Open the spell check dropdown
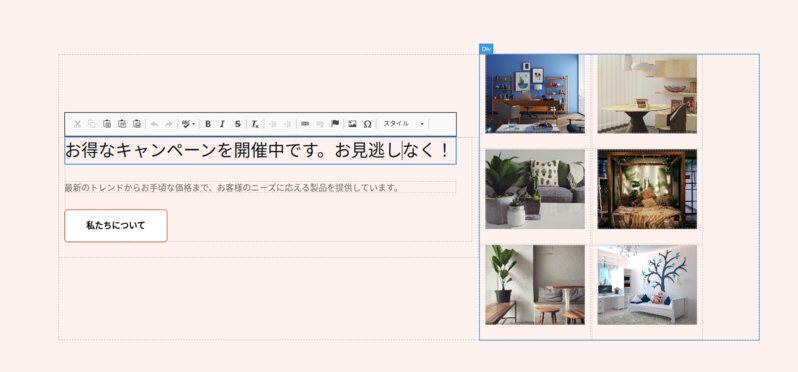Screen dimensions: 798x372 (188, 124)
